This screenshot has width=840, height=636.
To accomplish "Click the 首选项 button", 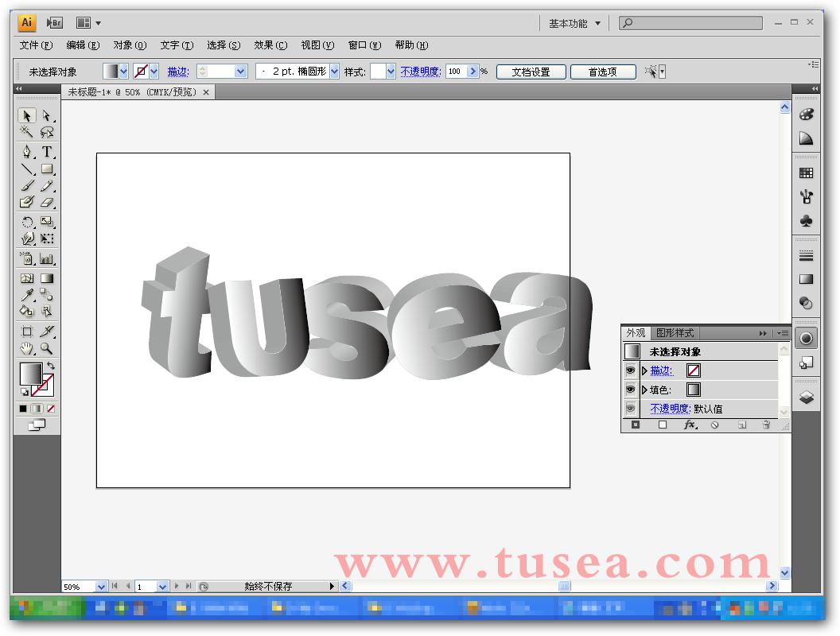I will pyautogui.click(x=603, y=72).
